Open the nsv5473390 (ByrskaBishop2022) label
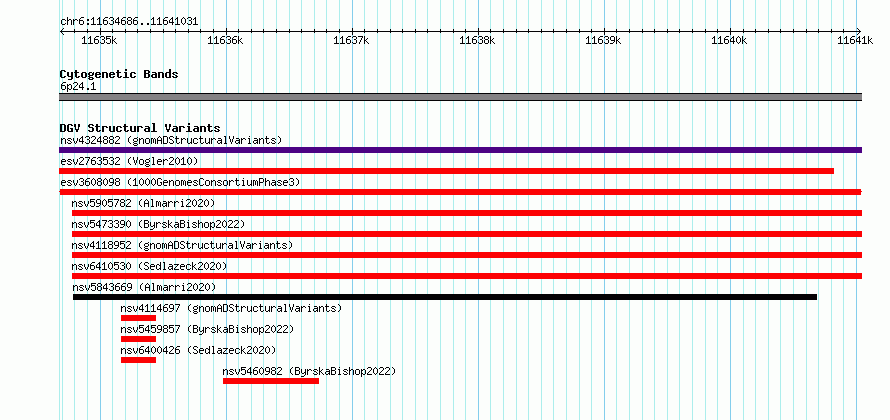The width and height of the screenshot is (890, 420). [158, 224]
